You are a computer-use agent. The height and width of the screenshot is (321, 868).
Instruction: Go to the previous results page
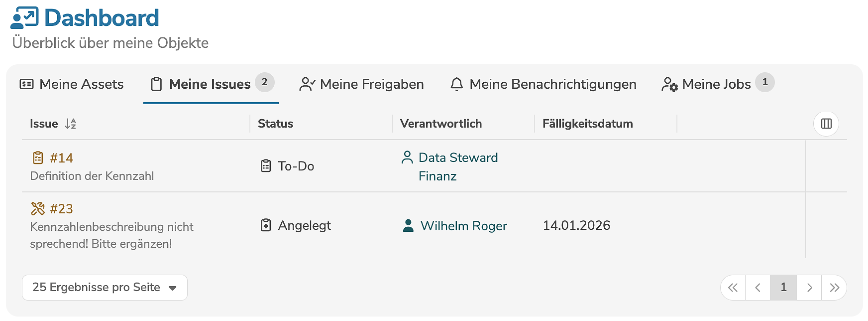(x=758, y=288)
